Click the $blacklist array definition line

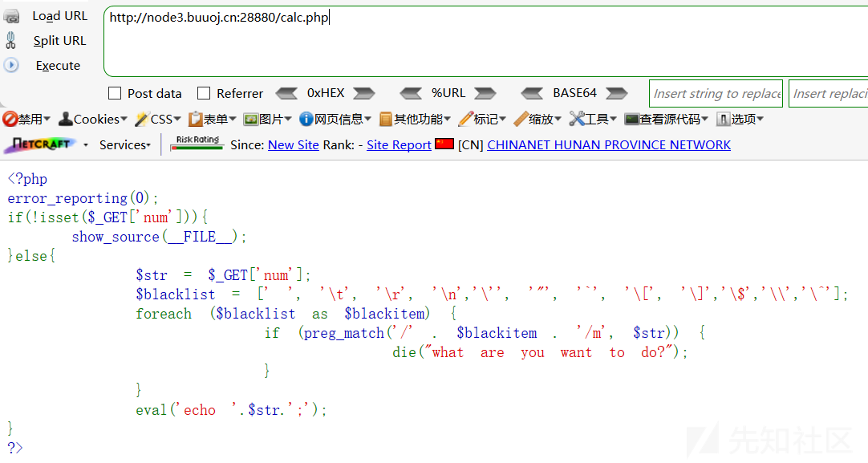point(492,294)
